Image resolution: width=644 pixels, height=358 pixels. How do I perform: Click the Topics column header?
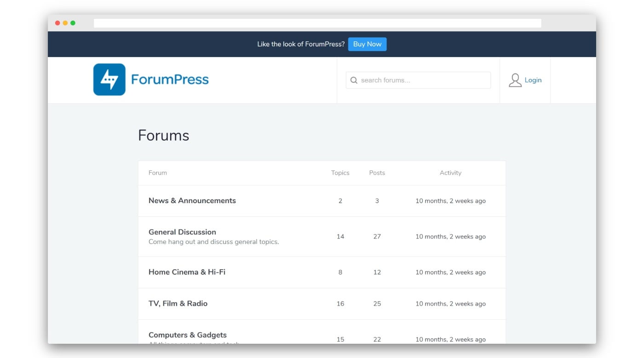340,173
